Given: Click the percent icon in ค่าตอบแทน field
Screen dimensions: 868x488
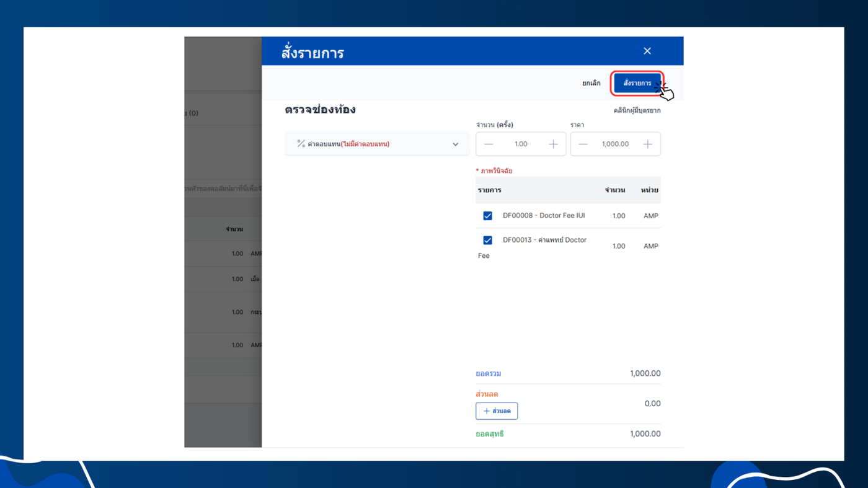Looking at the screenshot, I should point(301,144).
